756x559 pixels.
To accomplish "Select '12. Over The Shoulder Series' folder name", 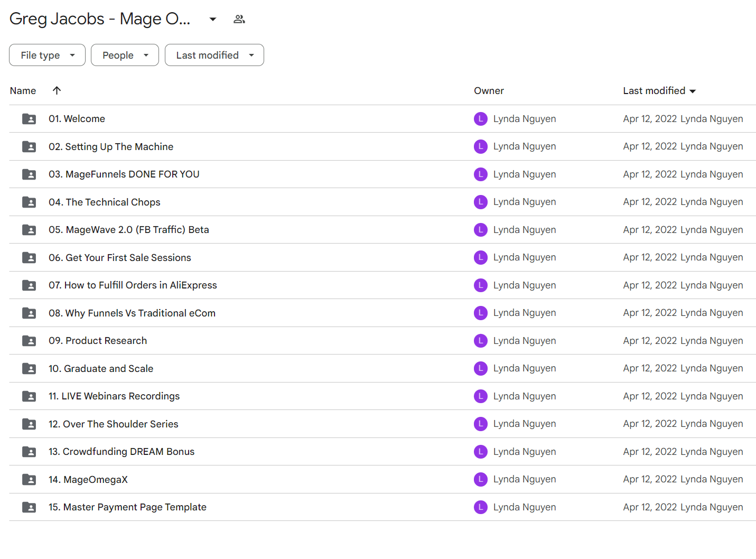I will point(114,424).
